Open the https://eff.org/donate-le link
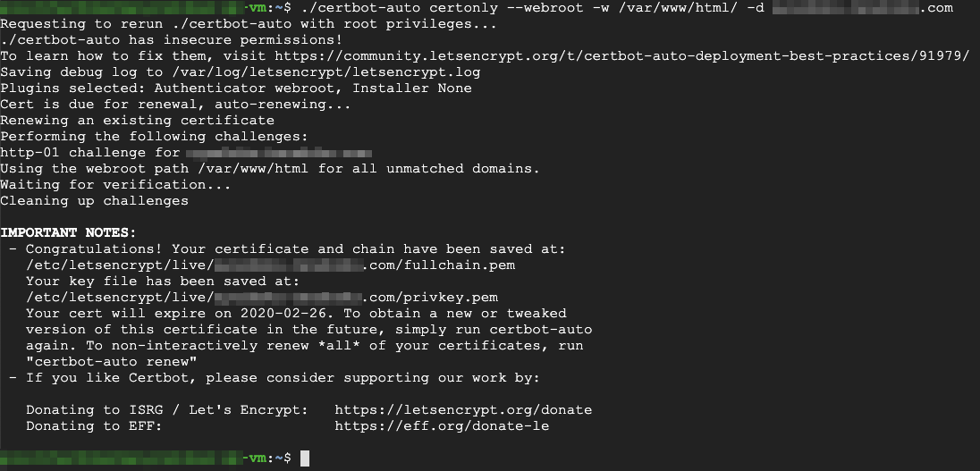This screenshot has width=980, height=471. pyautogui.click(x=442, y=426)
